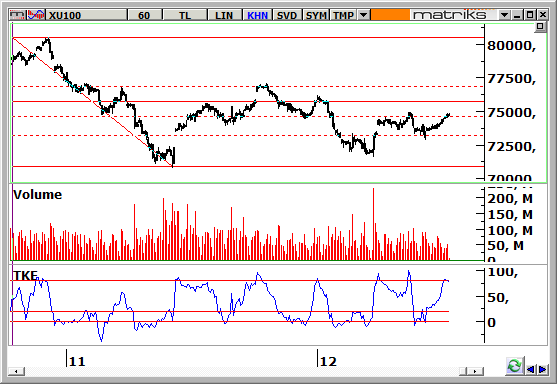Screen dimensions: 557x384
Task: Click the horizontal scrollbar left arrow
Action: (x=17, y=371)
